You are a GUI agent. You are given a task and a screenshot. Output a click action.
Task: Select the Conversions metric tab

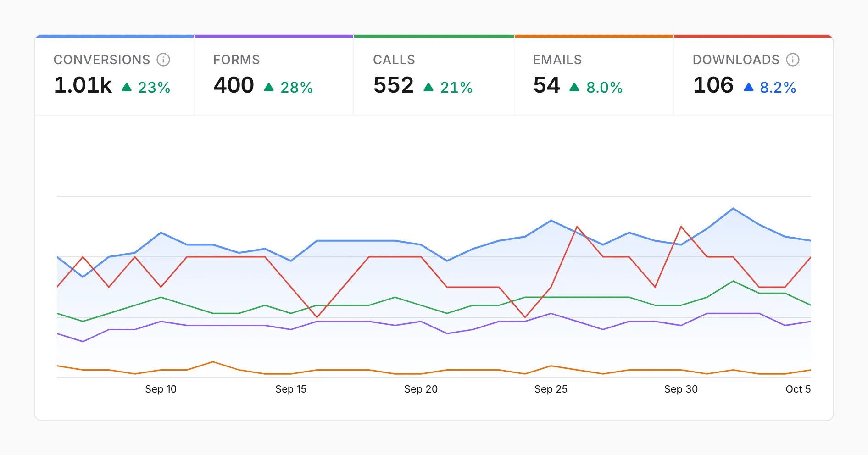point(114,75)
